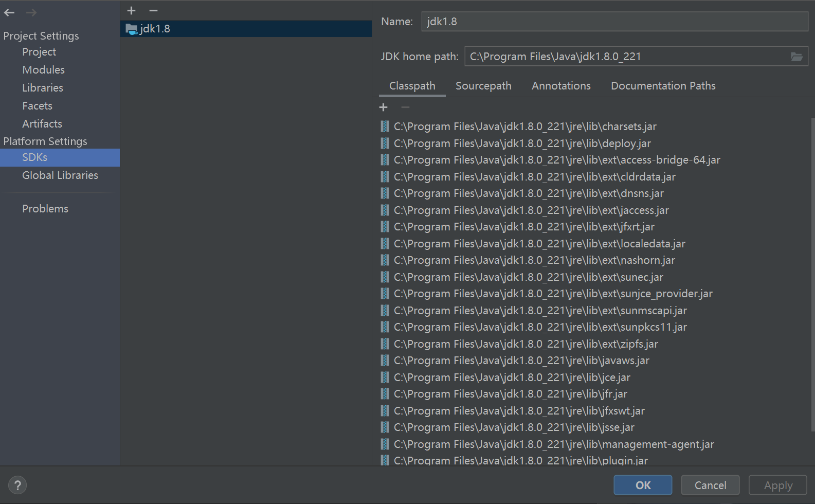Open Modules settings page
Viewport: 815px width, 504px height.
(x=60, y=70)
